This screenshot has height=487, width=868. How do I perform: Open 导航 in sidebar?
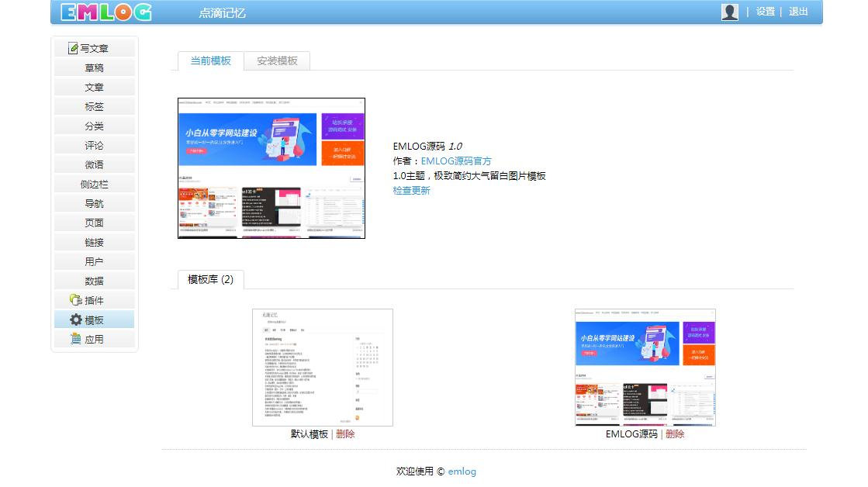pos(94,203)
